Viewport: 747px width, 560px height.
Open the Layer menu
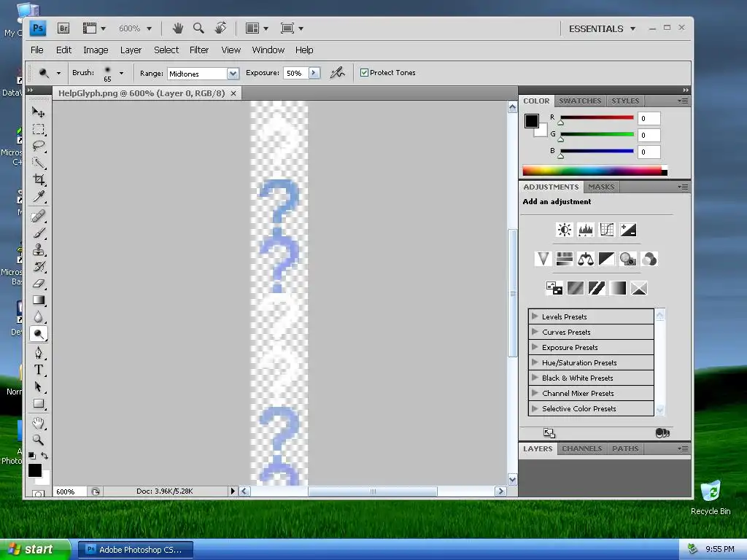[131, 50]
